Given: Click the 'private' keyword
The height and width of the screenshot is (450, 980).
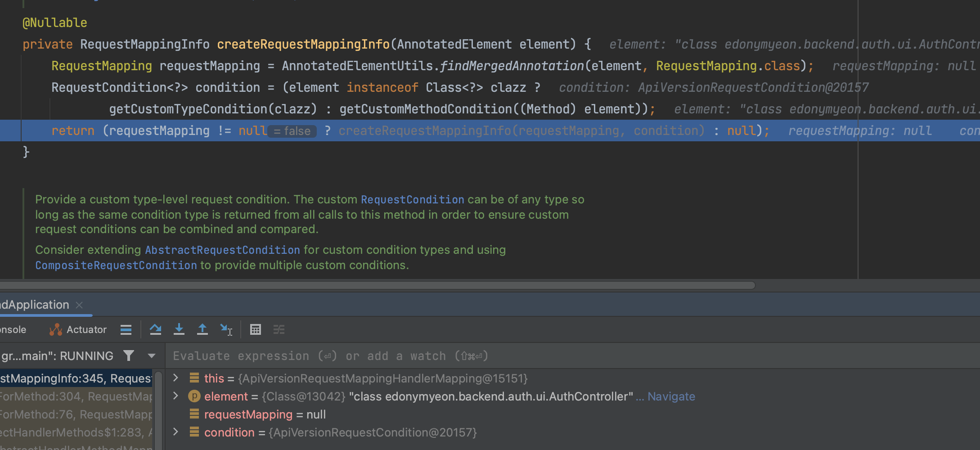Looking at the screenshot, I should pyautogui.click(x=48, y=44).
